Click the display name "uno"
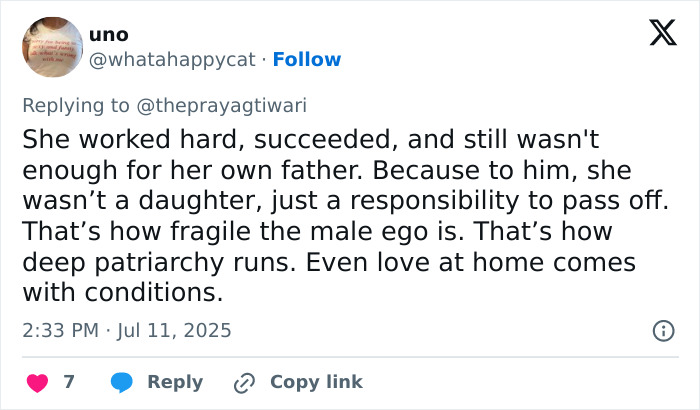Image resolution: width=700 pixels, height=410 pixels. pyautogui.click(x=109, y=34)
